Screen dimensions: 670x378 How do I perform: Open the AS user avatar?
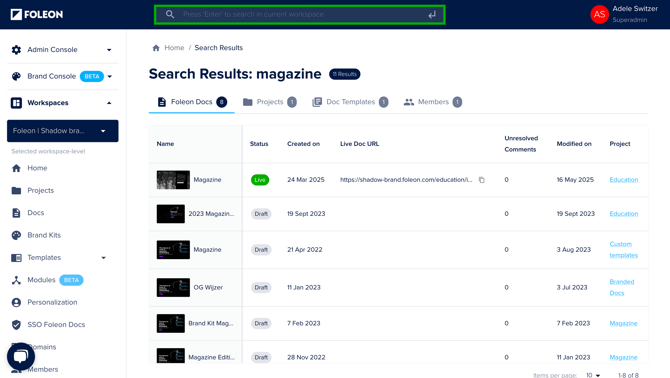point(599,15)
